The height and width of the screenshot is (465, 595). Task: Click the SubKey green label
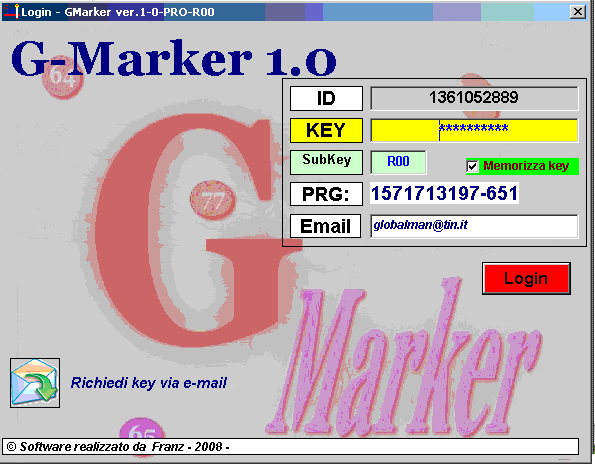(x=326, y=162)
